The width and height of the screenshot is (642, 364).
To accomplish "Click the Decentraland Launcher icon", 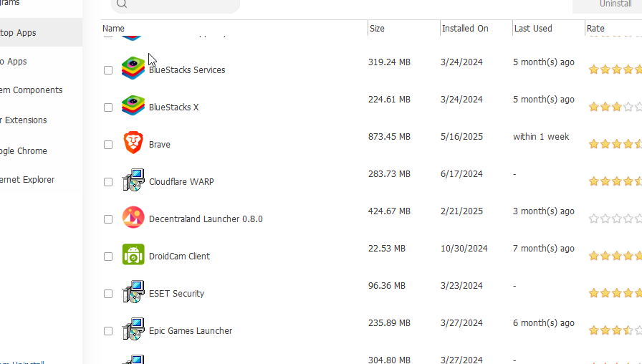I will point(133,217).
